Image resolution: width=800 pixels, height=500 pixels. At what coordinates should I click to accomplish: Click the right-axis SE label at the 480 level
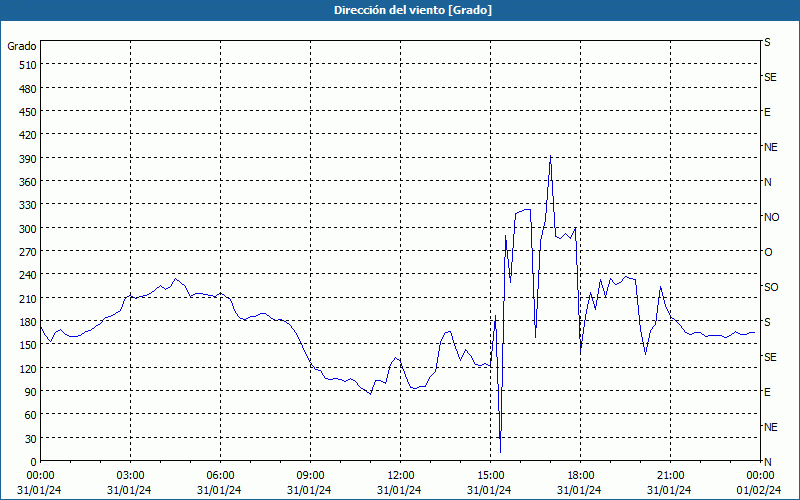[770, 77]
